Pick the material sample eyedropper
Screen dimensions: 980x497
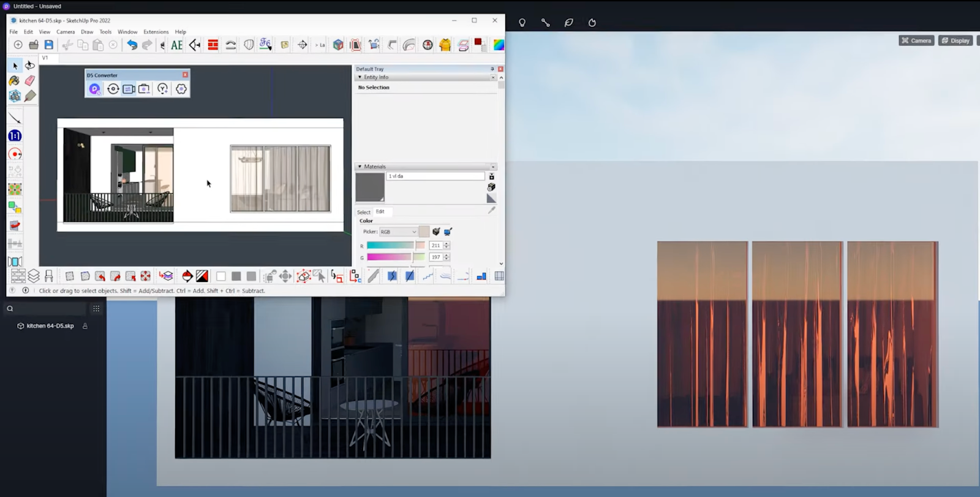click(491, 210)
